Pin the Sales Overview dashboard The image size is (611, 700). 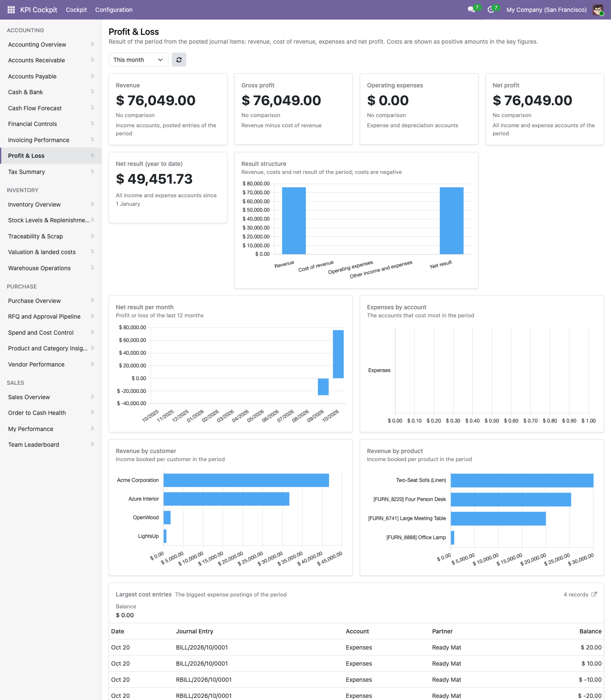click(x=92, y=397)
